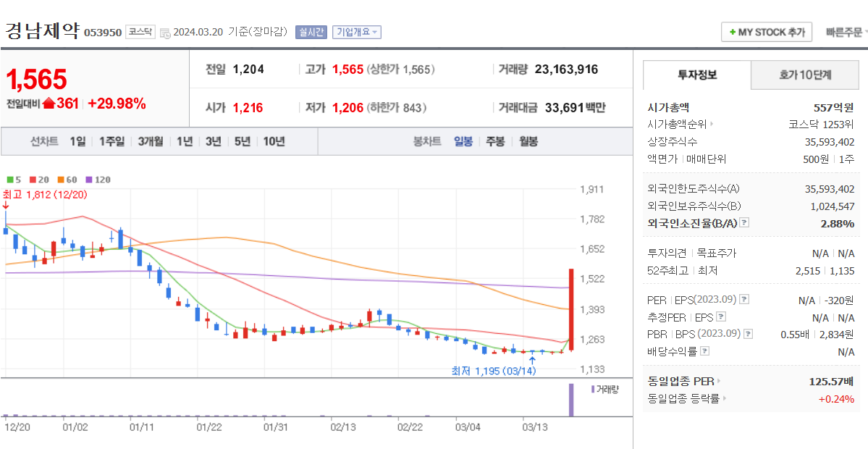
Task: Select the 3개월 line chart period
Action: (151, 142)
